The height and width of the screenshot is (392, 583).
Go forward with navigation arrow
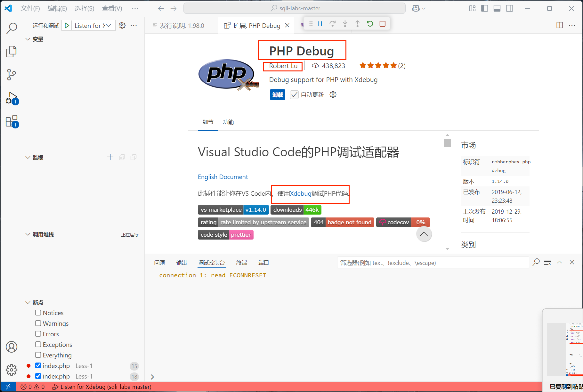[x=174, y=9]
